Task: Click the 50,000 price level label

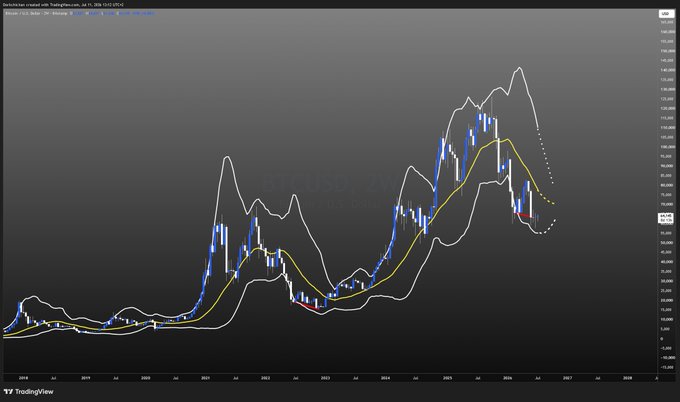Action: point(668,242)
